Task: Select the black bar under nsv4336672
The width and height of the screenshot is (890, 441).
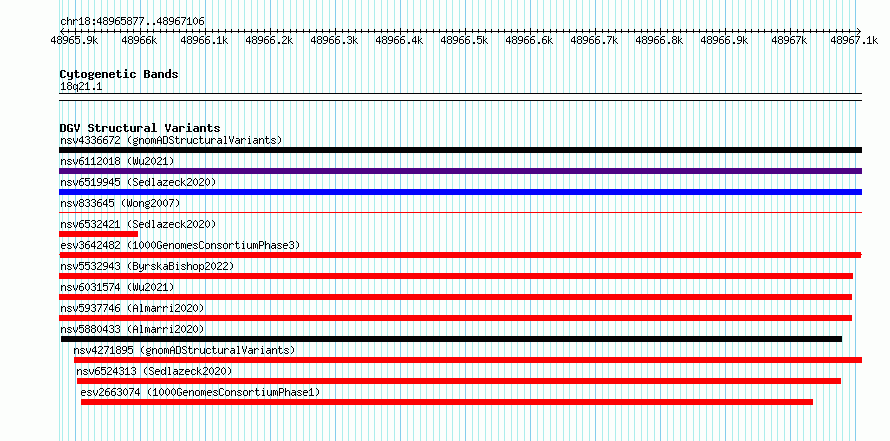Action: pos(460,150)
